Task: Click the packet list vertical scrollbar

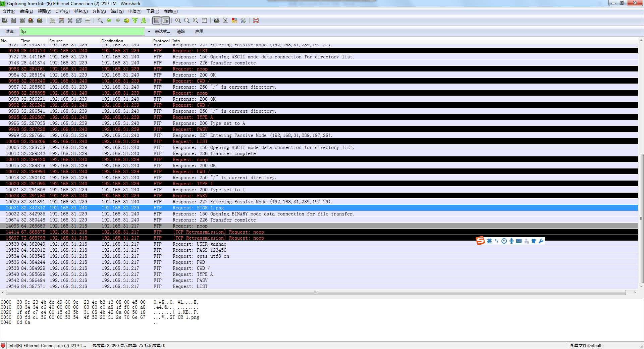Action: (641, 218)
